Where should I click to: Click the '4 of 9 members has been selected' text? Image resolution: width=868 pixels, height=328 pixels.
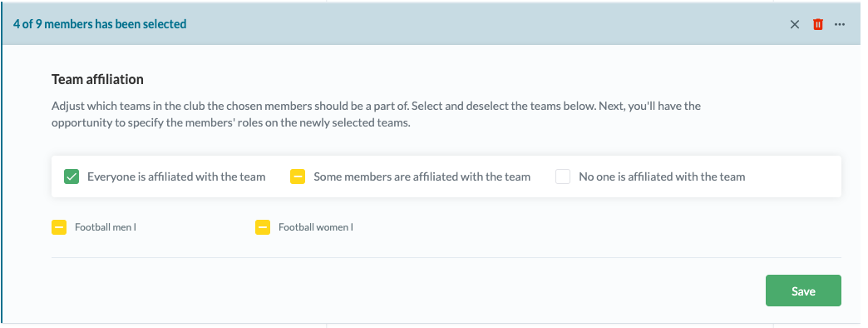point(101,24)
